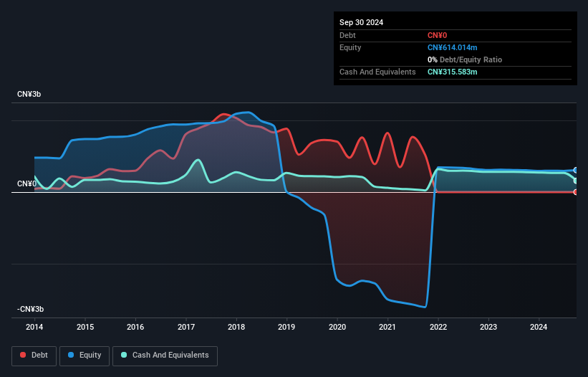Click the 2019 x-axis label
Screen dimensions: 588x377
tap(286, 327)
